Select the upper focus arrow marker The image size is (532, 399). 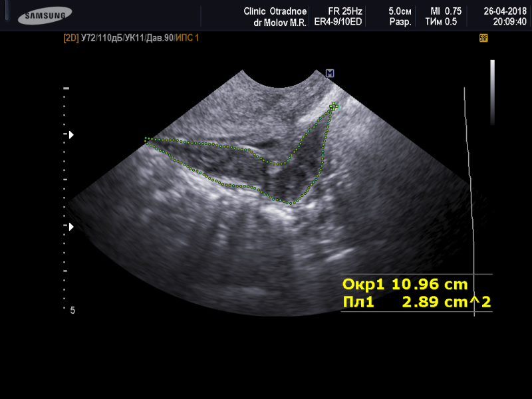coord(71,135)
